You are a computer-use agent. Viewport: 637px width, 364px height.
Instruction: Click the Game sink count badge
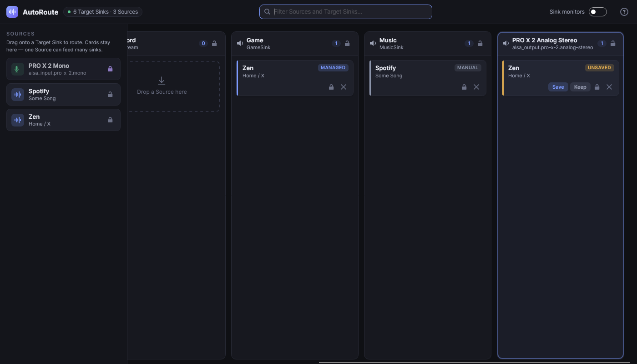pos(336,44)
